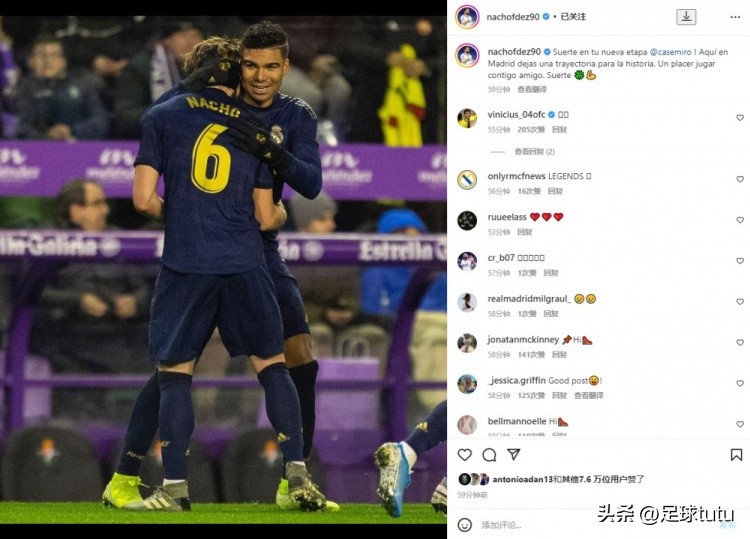750x539 pixels.
Task: Save the post with the bookmark icon
Action: 736,454
